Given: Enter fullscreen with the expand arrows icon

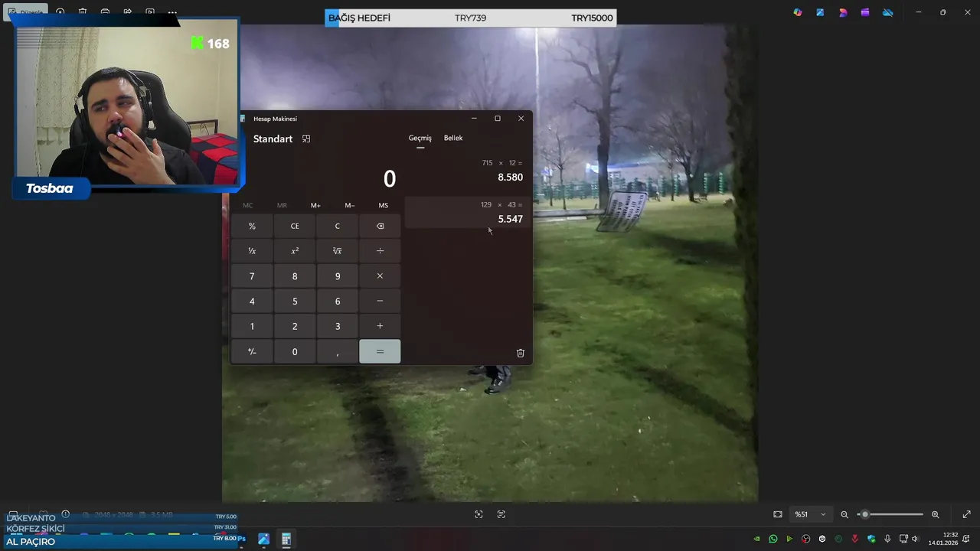Looking at the screenshot, I should click(966, 514).
